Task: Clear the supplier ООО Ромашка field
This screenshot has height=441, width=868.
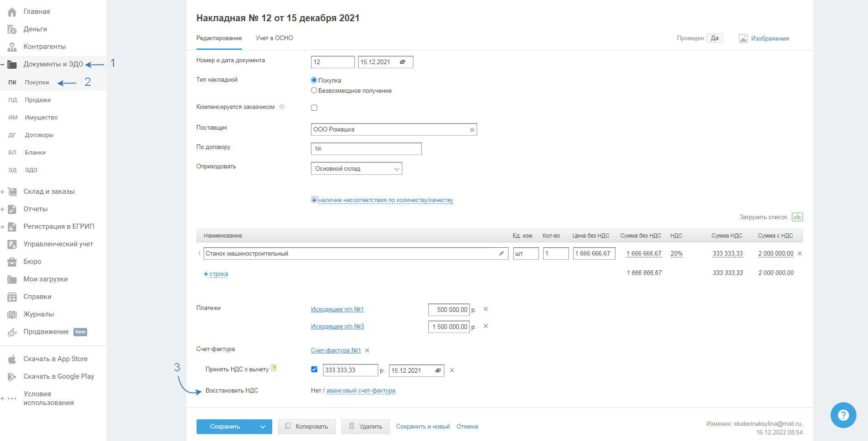Action: (472, 130)
